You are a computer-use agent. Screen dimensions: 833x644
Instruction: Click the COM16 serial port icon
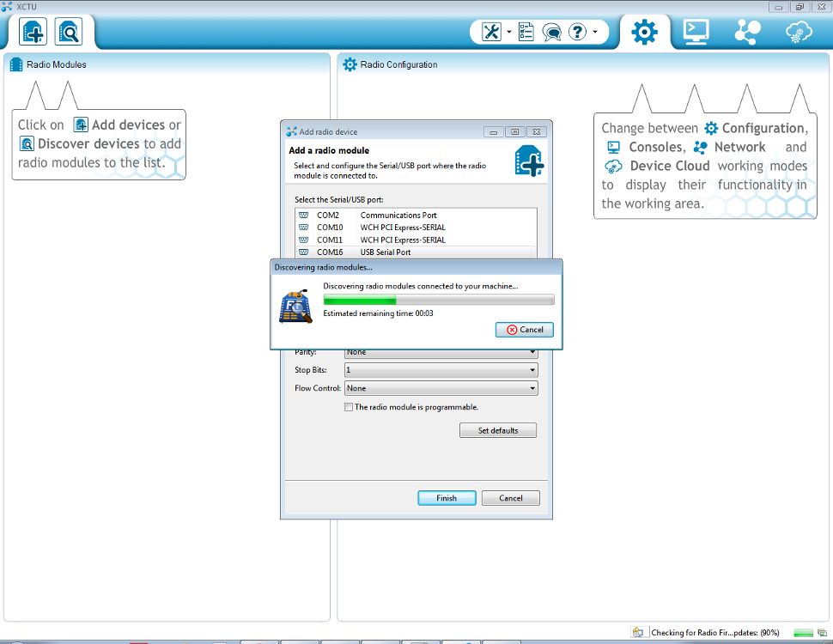303,252
